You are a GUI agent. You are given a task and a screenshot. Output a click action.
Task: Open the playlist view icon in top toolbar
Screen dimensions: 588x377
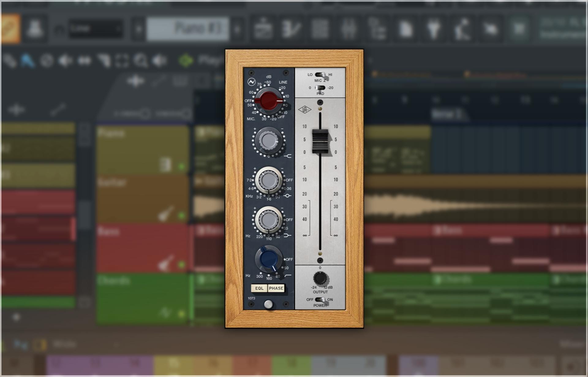[263, 29]
